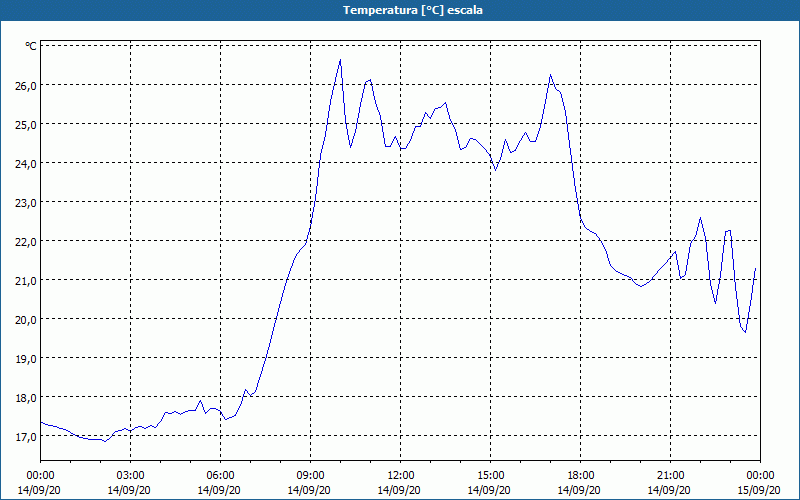Click the 25,0 y-axis label
This screenshot has width=800, height=500.
click(26, 124)
